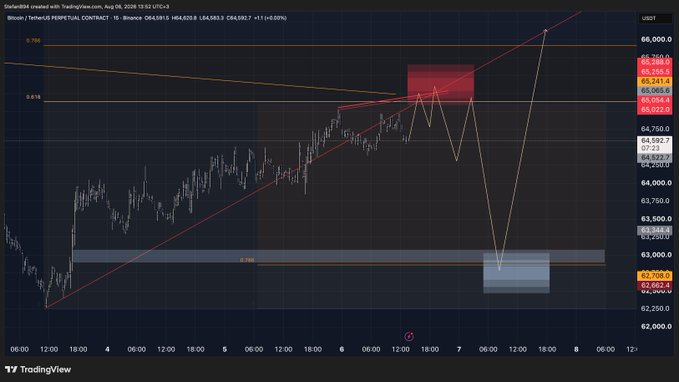Click the red 65,054.4 price tag
Screen dimensions: 679x382
655,100
